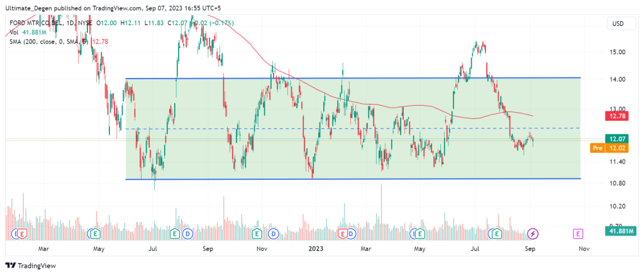The width and height of the screenshot is (644, 275).
Task: Click the orange Pre 12.02 pre-market label
Action: (x=610, y=148)
